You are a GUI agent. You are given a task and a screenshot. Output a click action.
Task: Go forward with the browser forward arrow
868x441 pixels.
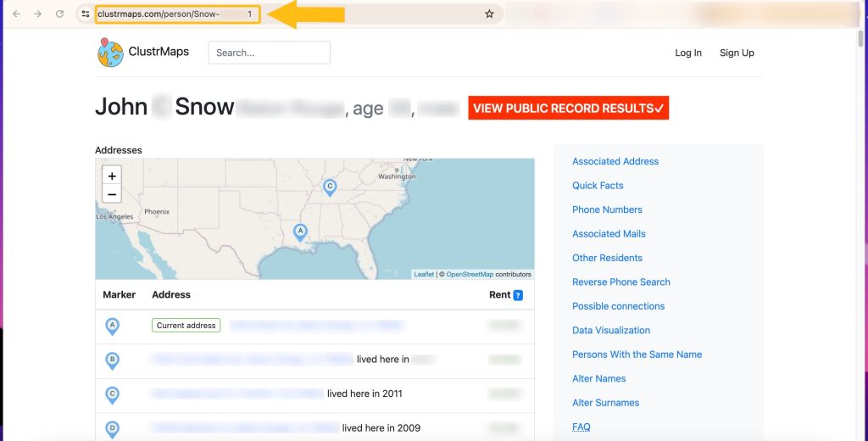click(37, 14)
